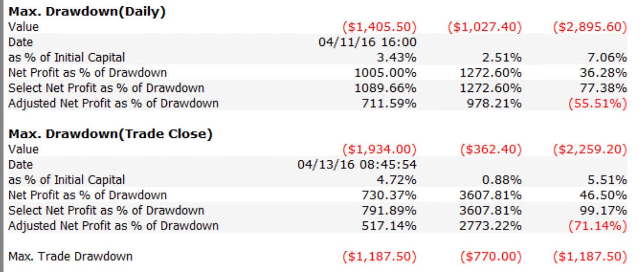The height and width of the screenshot is (272, 644).
Task: Click the ($1,405.50) daily drawdown value
Action: (x=379, y=27)
